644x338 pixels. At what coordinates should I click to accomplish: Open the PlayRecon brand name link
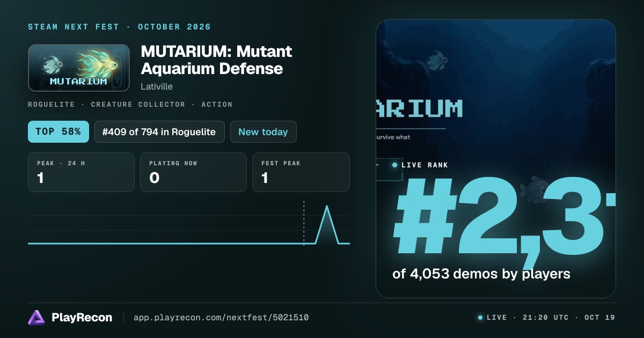click(82, 318)
